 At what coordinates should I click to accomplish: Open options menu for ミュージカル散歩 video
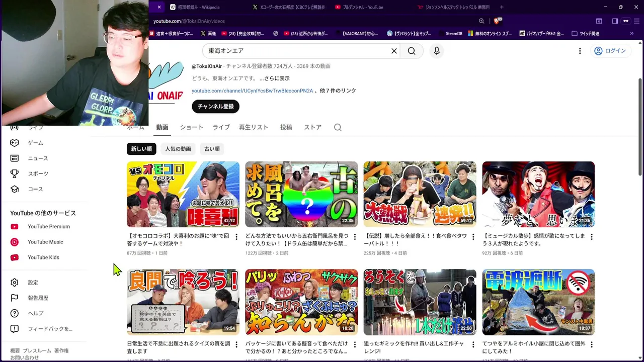coord(592,237)
